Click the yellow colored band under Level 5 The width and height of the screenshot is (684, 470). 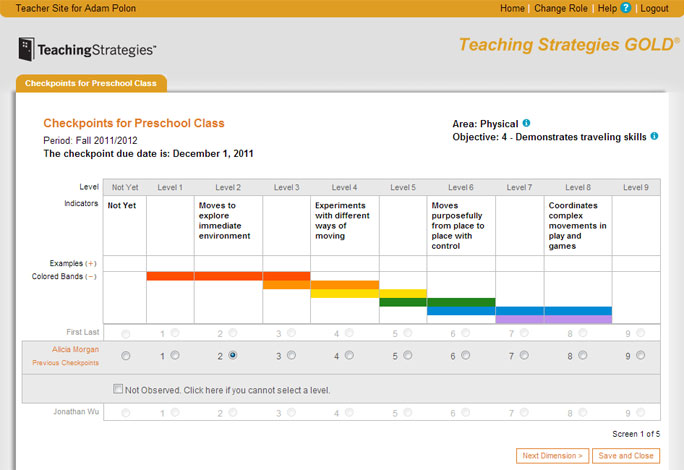tap(403, 293)
